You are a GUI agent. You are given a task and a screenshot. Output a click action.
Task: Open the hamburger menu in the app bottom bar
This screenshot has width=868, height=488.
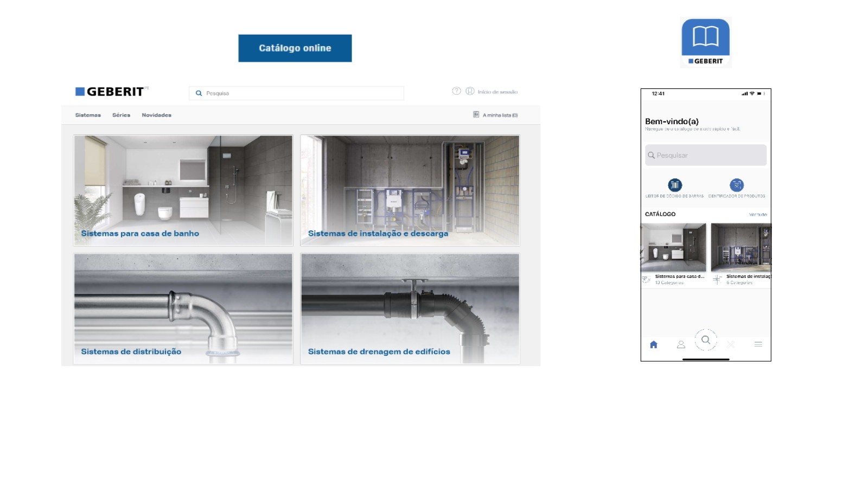[758, 344]
